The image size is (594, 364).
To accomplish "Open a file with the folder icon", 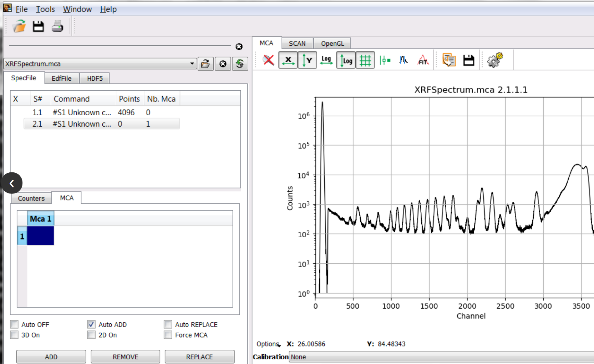I will [19, 26].
